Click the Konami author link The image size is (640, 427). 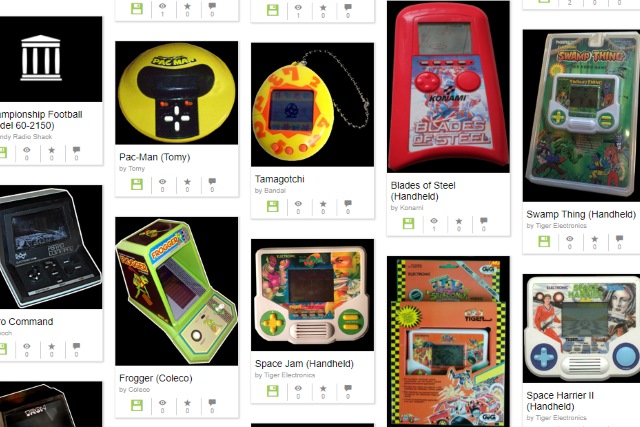(x=411, y=207)
